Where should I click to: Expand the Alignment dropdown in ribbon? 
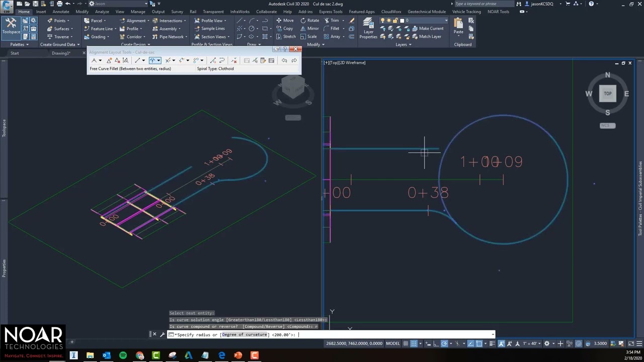pyautogui.click(x=148, y=21)
